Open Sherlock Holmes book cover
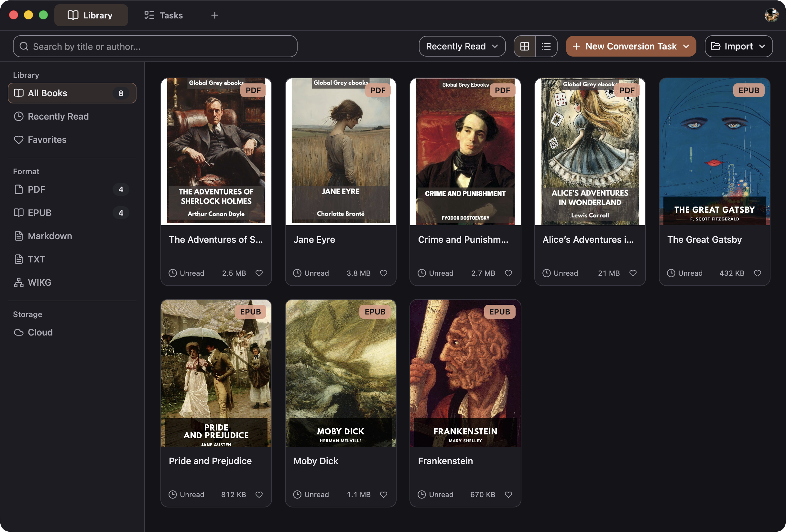 pyautogui.click(x=216, y=152)
